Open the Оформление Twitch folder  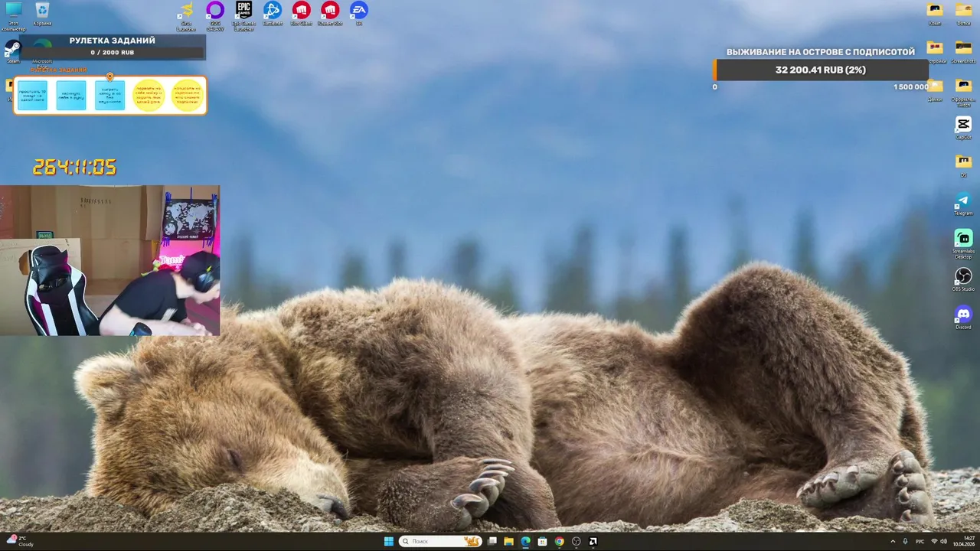tap(963, 91)
